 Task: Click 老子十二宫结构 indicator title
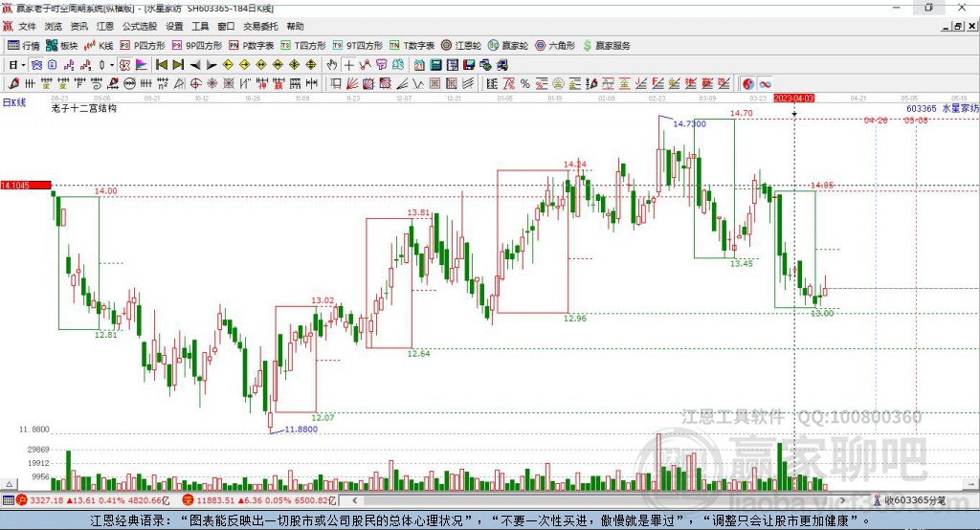(x=84, y=108)
